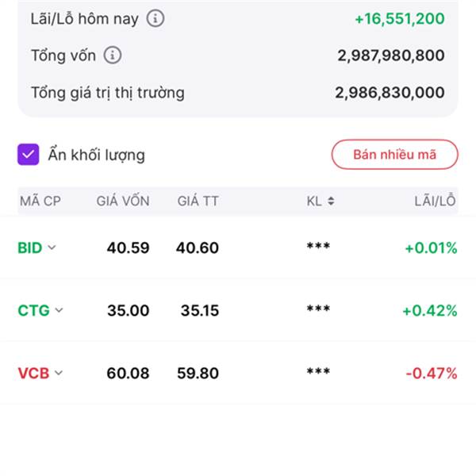Image resolution: width=476 pixels, height=476 pixels.
Task: Open info icon beside Lãi/Lỗ hôm nay
Action: [x=155, y=18]
